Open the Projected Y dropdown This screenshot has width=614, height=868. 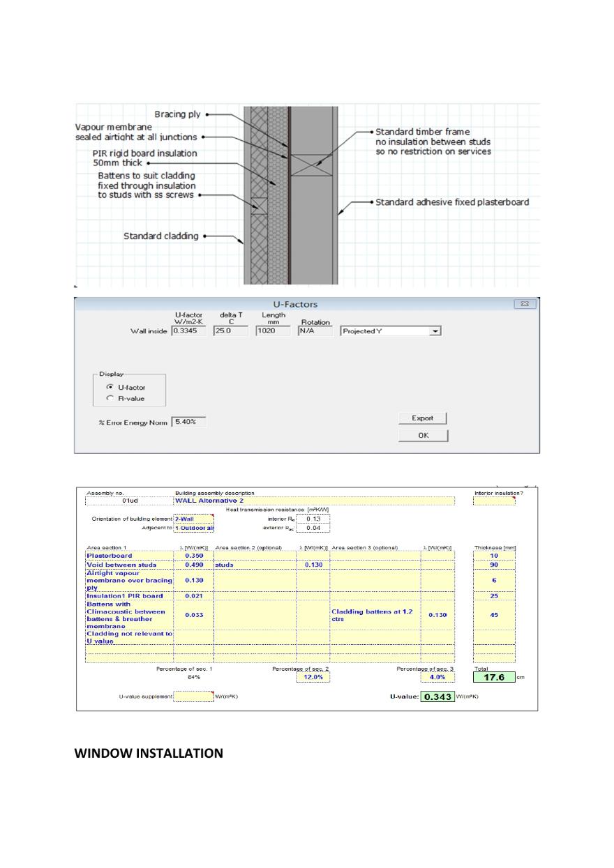tap(435, 332)
